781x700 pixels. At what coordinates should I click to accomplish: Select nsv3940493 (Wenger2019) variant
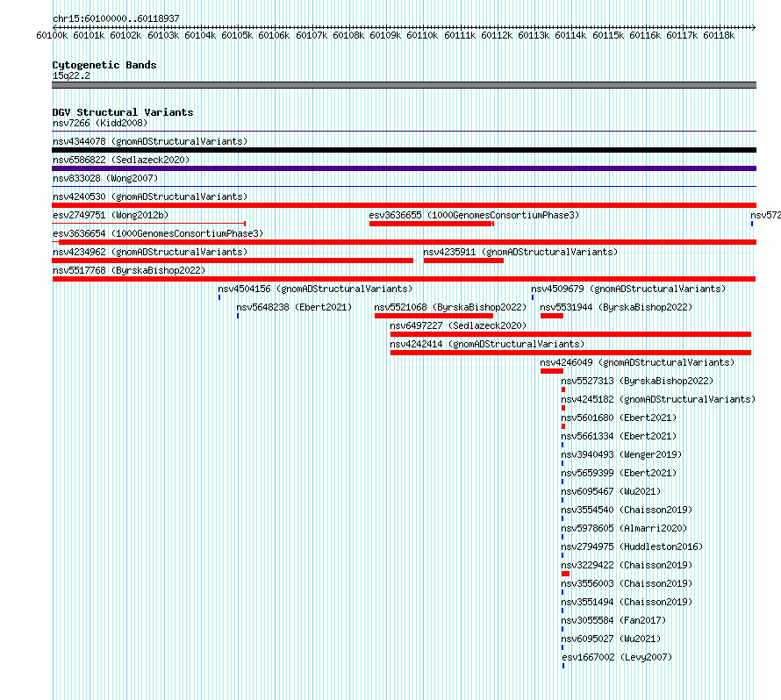[x=621, y=454]
